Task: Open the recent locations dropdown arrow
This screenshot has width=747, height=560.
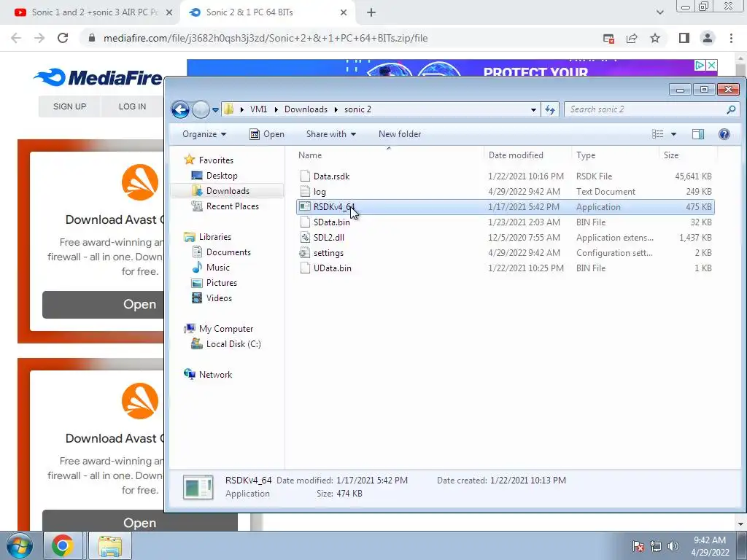Action: (x=215, y=110)
